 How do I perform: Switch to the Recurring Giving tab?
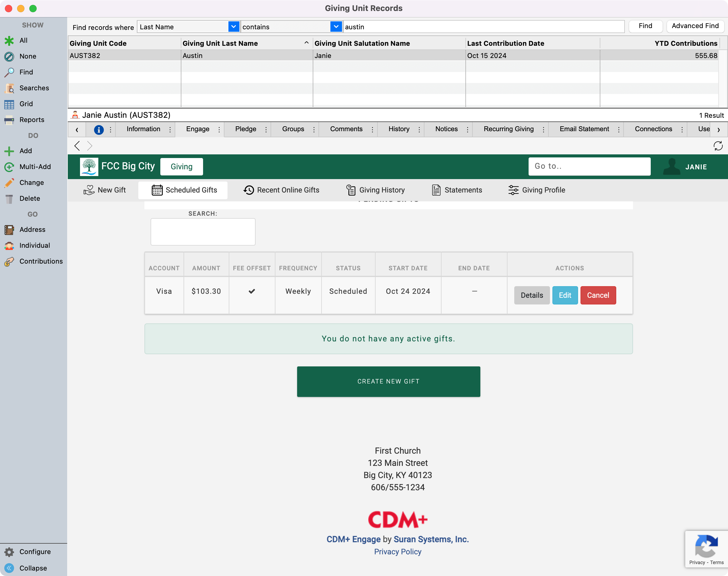click(x=508, y=129)
